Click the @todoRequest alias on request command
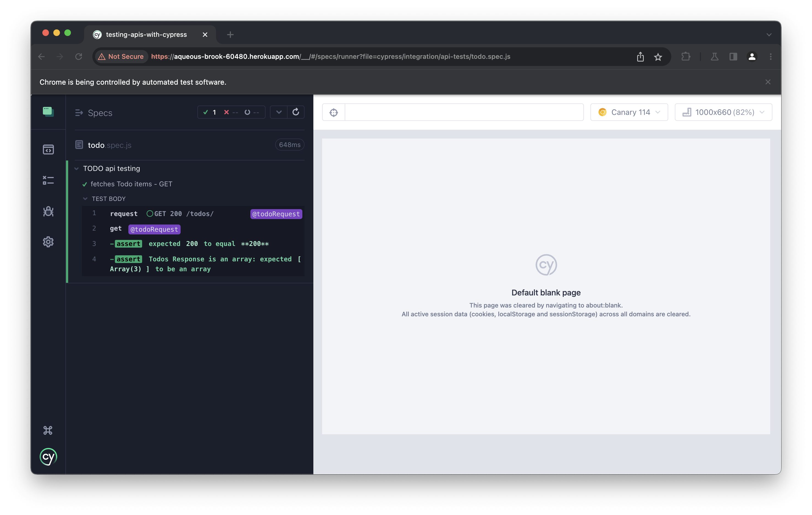Screen dimensions: 812x515 pyautogui.click(x=276, y=214)
